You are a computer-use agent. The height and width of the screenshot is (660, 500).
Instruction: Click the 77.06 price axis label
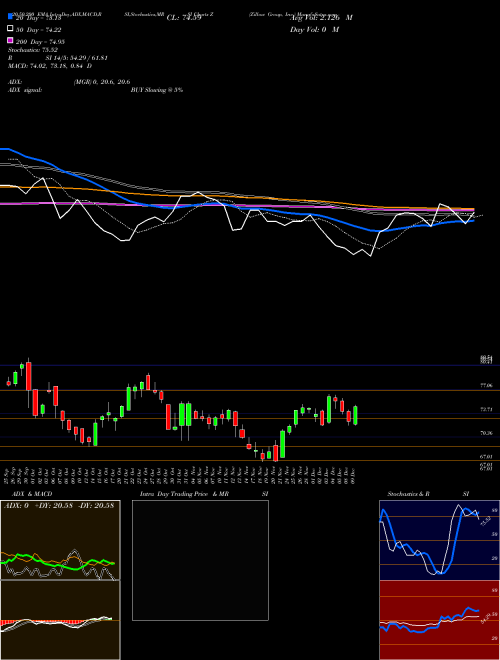point(486,385)
